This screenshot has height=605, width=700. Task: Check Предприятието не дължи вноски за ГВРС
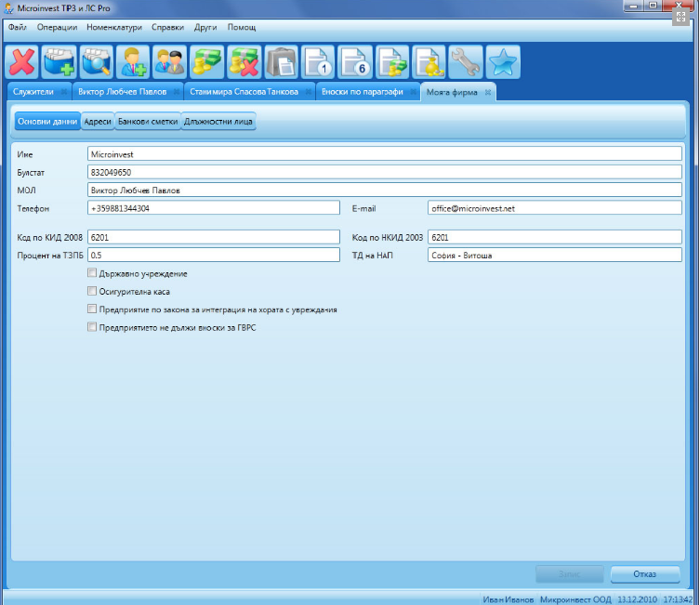[x=91, y=327]
